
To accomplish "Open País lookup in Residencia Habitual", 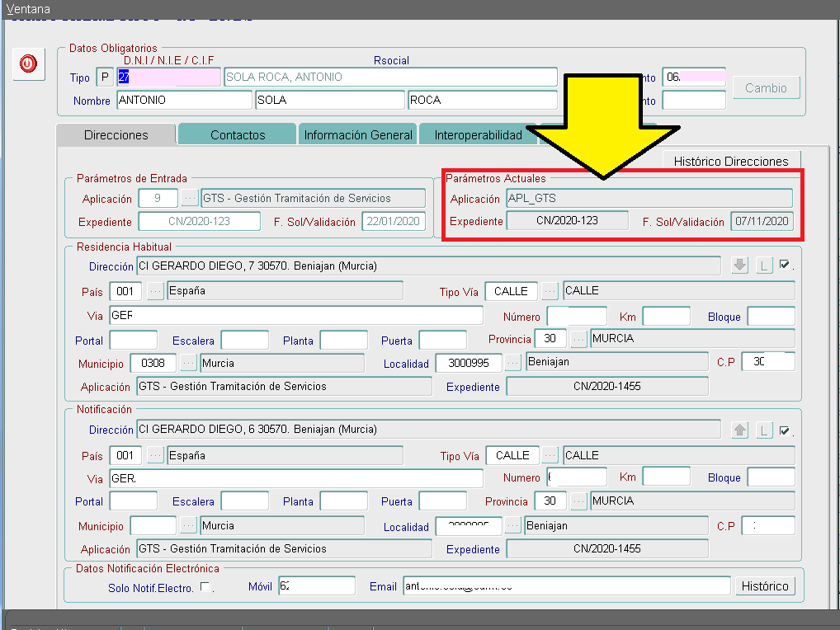I will 155,291.
